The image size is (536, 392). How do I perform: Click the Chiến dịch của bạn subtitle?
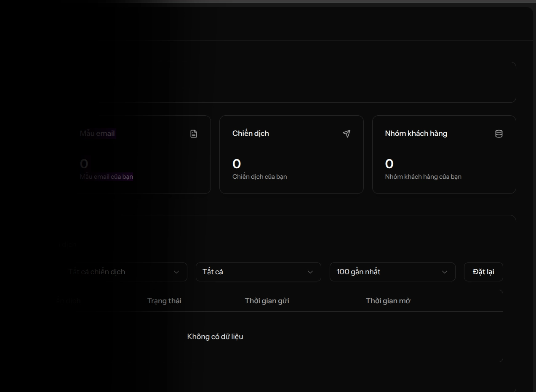[259, 177]
